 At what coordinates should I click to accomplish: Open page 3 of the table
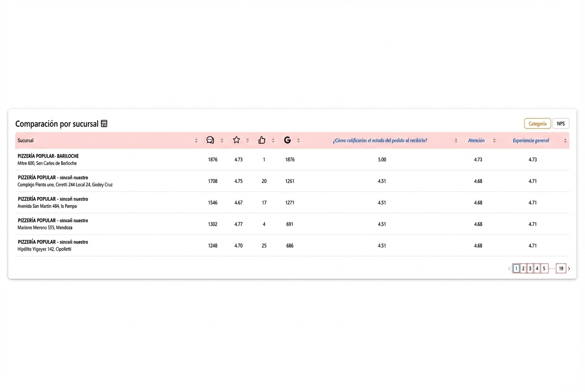[530, 268]
